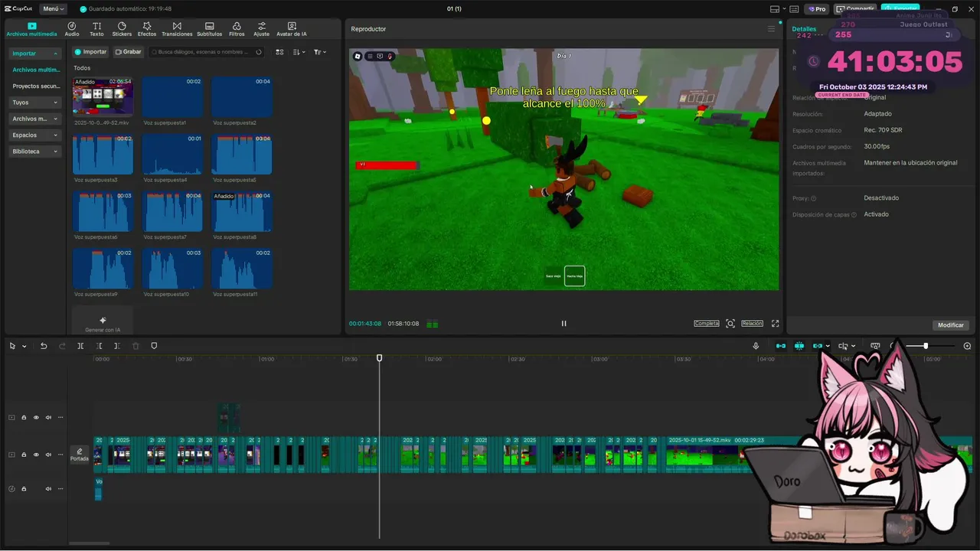Click the Completa quality button
This screenshot has height=551, width=980.
click(x=707, y=324)
